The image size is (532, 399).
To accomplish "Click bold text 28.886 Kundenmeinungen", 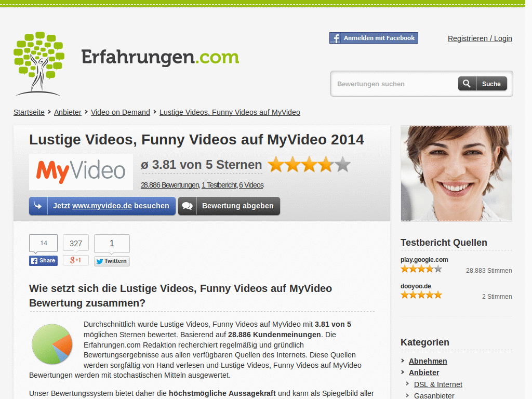I will tap(274, 335).
